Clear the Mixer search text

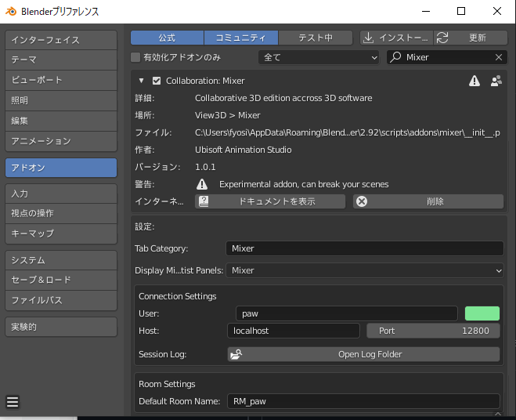(x=499, y=57)
